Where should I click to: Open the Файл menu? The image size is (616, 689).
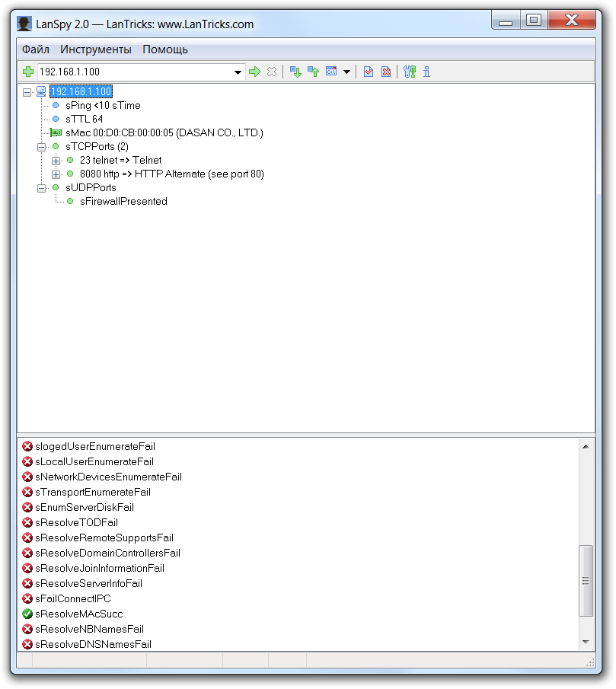tap(36, 49)
